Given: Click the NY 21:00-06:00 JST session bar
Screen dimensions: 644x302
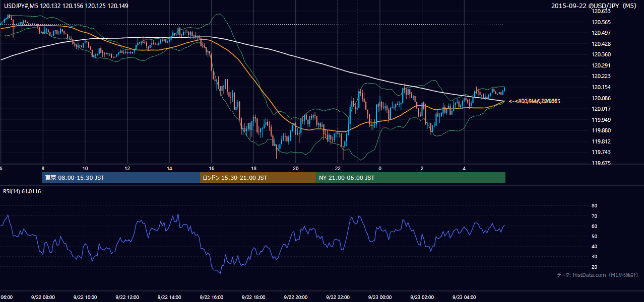Looking at the screenshot, I should click(x=411, y=178).
